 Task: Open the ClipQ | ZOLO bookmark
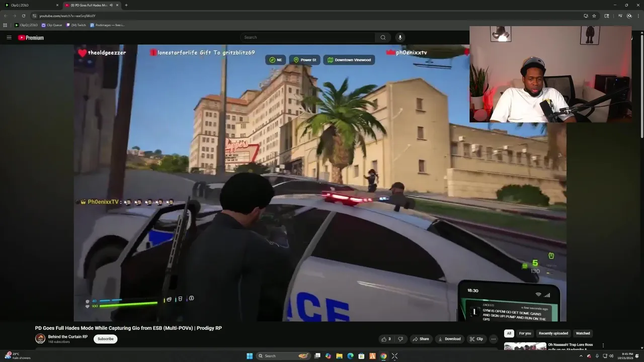click(x=26, y=25)
